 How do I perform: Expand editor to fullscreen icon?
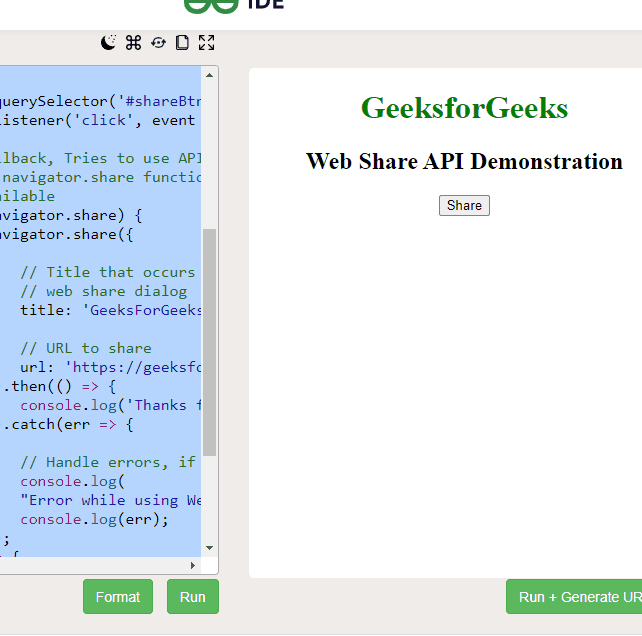click(206, 43)
